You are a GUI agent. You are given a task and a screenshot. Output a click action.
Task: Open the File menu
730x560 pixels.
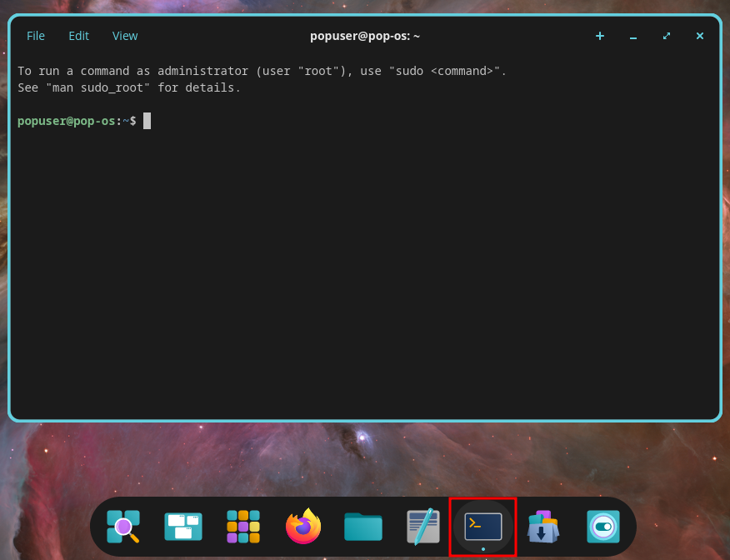(35, 36)
